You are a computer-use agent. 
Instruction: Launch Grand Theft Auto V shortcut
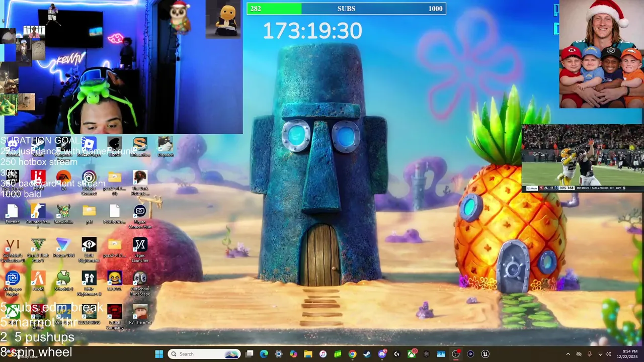click(x=38, y=250)
